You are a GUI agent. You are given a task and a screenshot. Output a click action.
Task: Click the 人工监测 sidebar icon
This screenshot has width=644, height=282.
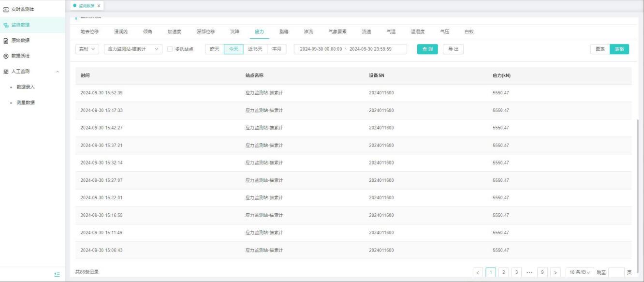tap(6, 71)
